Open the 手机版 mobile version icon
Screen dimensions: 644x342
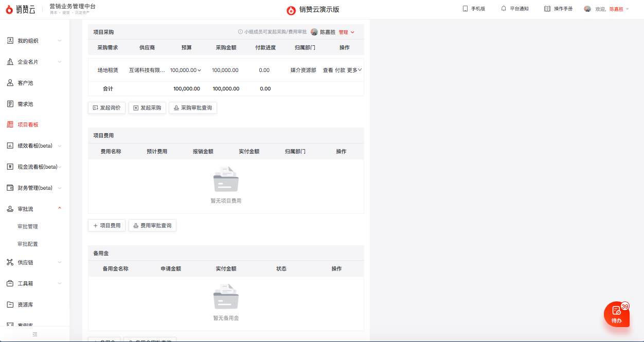pyautogui.click(x=465, y=9)
